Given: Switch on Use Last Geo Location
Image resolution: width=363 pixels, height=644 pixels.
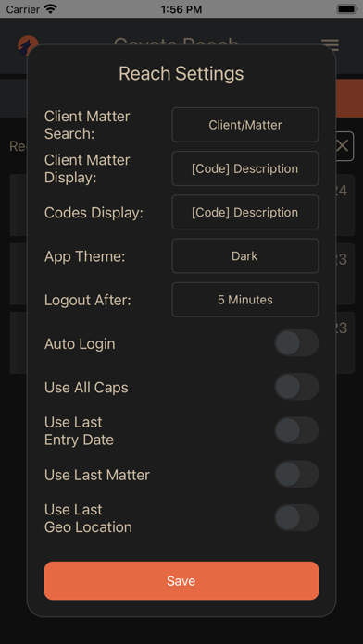Looking at the screenshot, I should point(296,518).
